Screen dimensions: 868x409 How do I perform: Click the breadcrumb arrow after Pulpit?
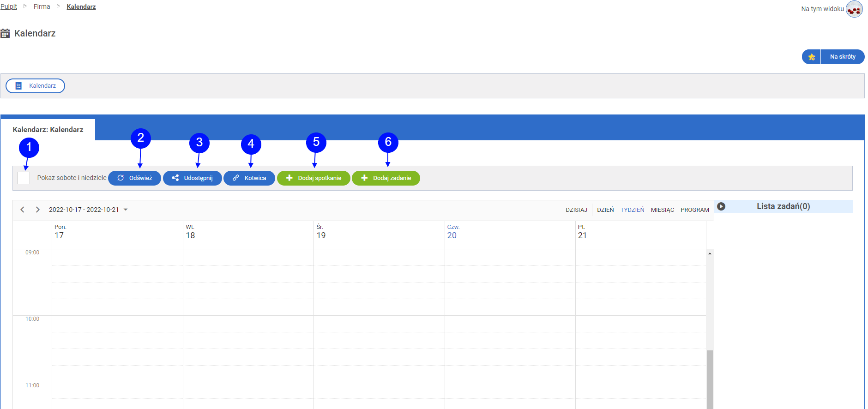[25, 6]
